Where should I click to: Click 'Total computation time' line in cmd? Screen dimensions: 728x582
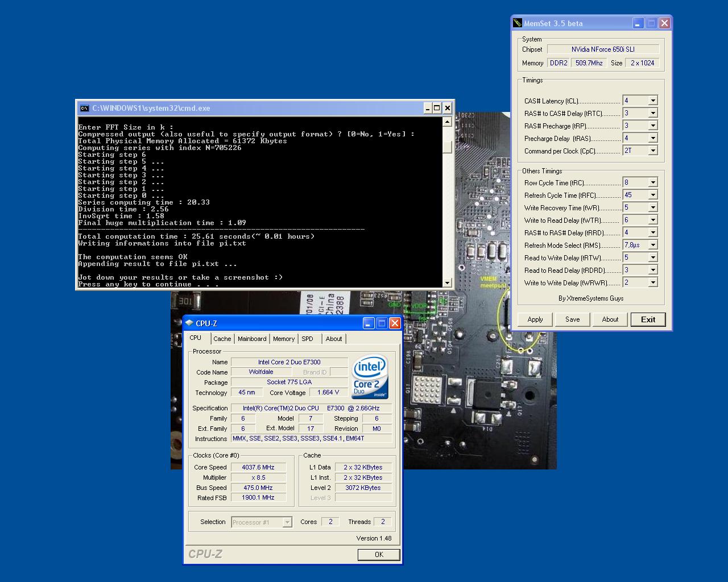(196, 236)
